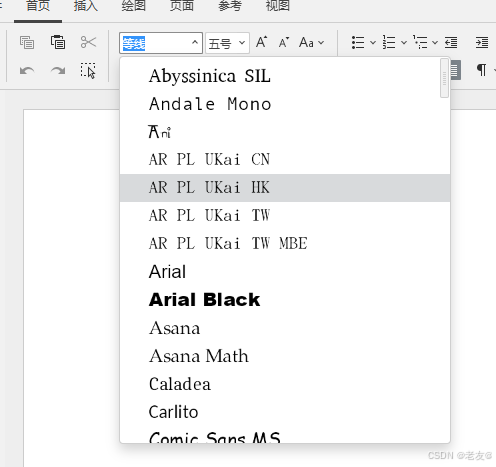Decrease font size with the smaller A icon
The width and height of the screenshot is (496, 467).
[284, 43]
